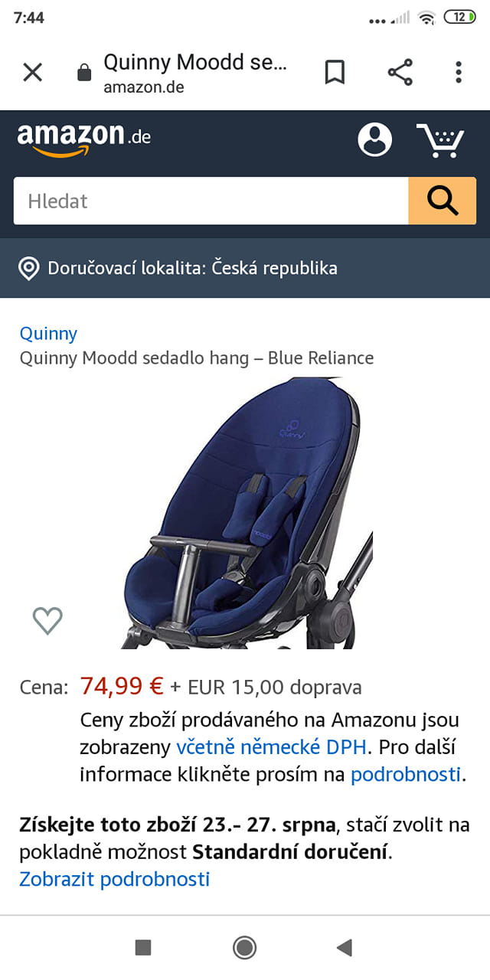Close the browser custom tab
Screen dimensions: 490x980
(x=32, y=73)
